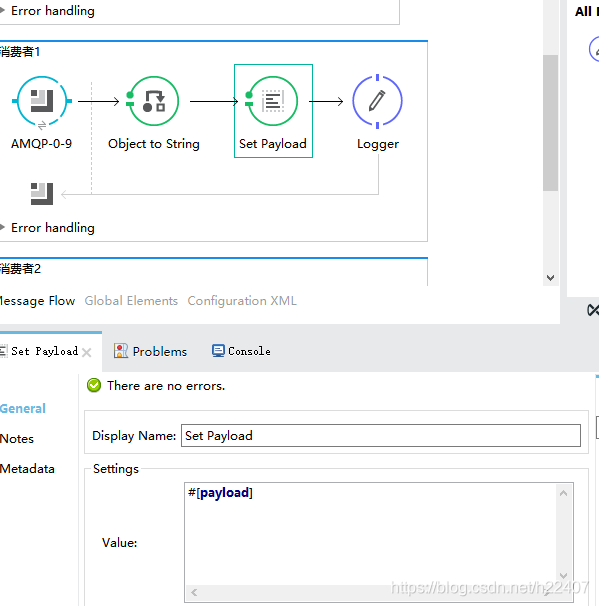Image resolution: width=599 pixels, height=606 pixels.
Task: Click the Object to String label
Action: tap(153, 143)
